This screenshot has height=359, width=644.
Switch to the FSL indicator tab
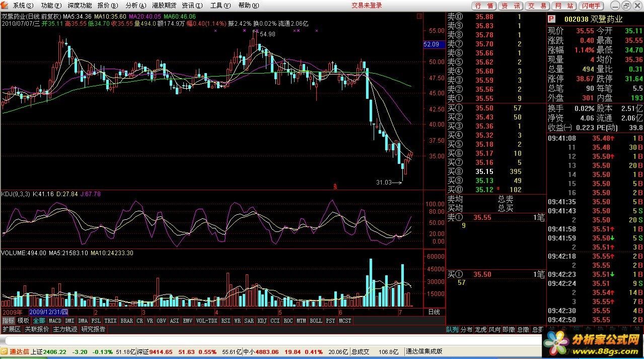[x=96, y=321]
